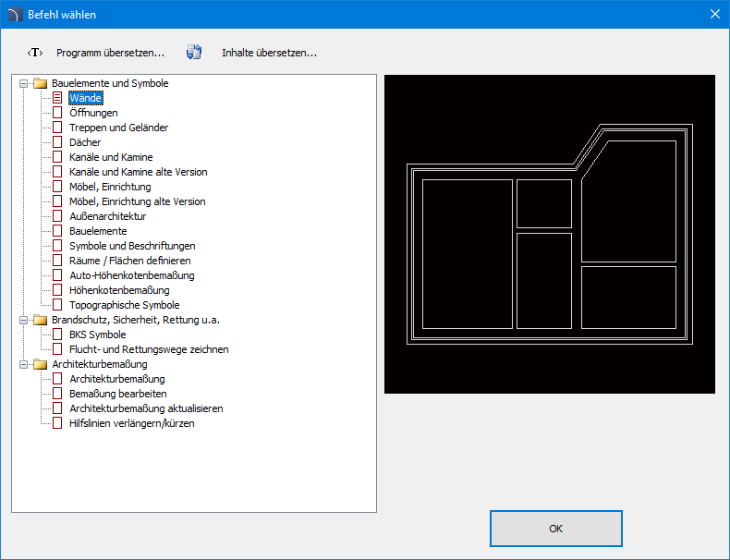The image size is (730, 560).
Task: Click the floor plan preview image
Action: click(x=549, y=234)
